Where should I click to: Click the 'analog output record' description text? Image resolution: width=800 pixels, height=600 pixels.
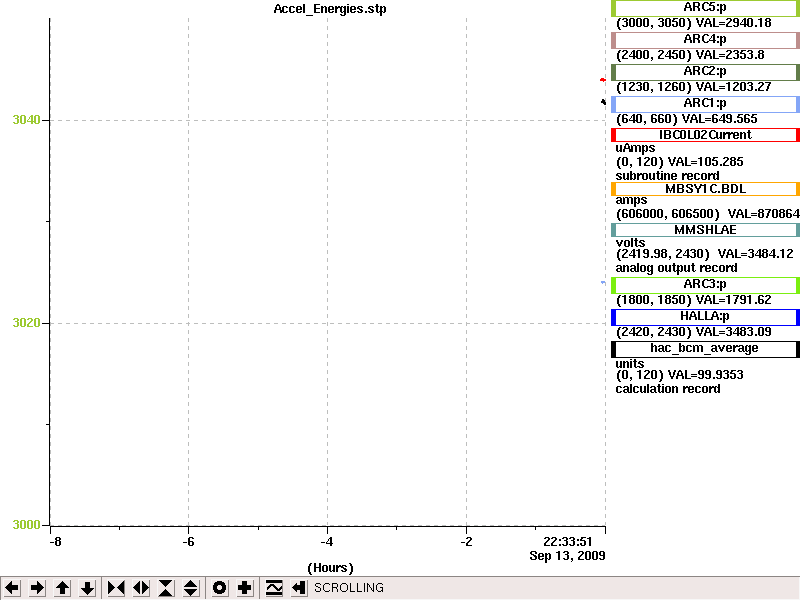pos(677,268)
